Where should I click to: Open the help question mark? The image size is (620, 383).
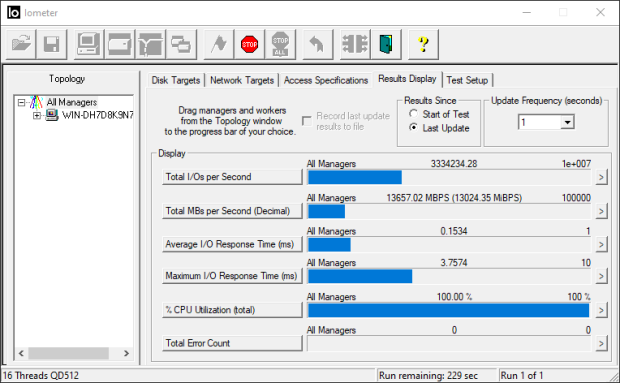point(423,44)
